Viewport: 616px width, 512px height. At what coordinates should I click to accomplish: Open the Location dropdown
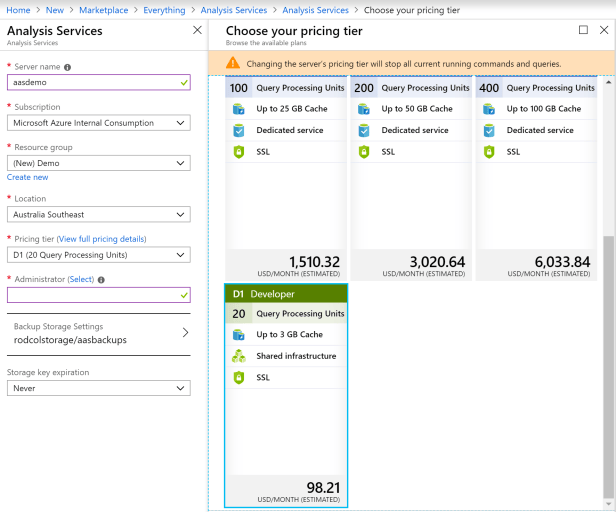99,215
